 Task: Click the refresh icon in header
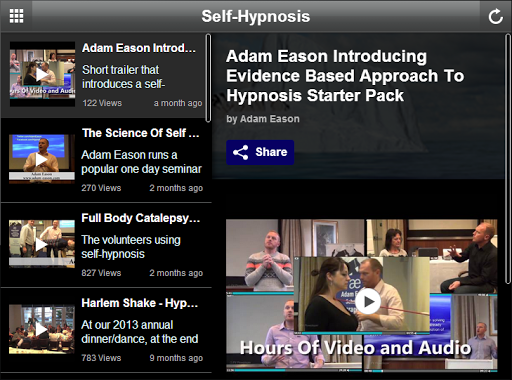(496, 16)
